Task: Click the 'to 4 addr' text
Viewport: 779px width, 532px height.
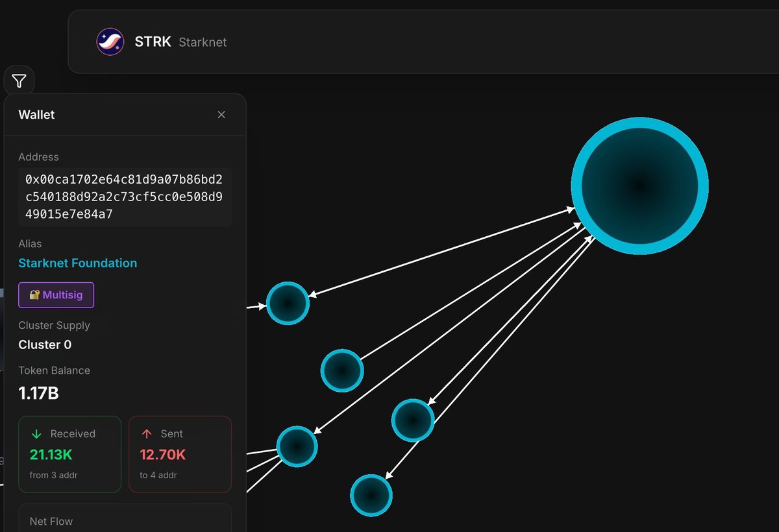Action: [x=158, y=475]
